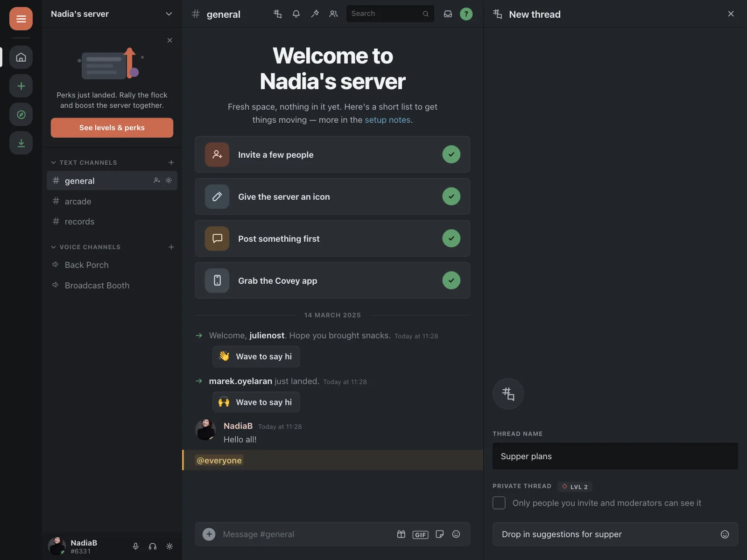Click the julienost username mention
Screen dimensions: 747x560
[267, 336]
